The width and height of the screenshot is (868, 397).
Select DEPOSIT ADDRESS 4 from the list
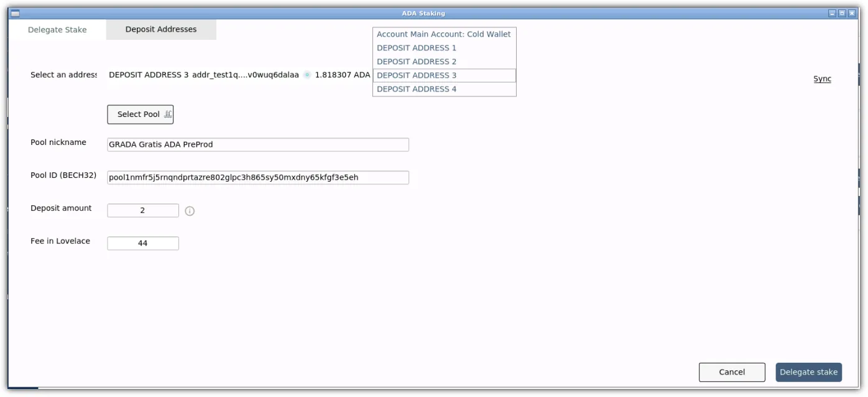coord(444,89)
